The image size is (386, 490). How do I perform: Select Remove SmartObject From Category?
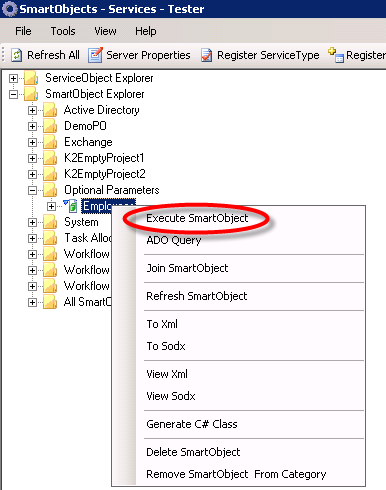236,474
